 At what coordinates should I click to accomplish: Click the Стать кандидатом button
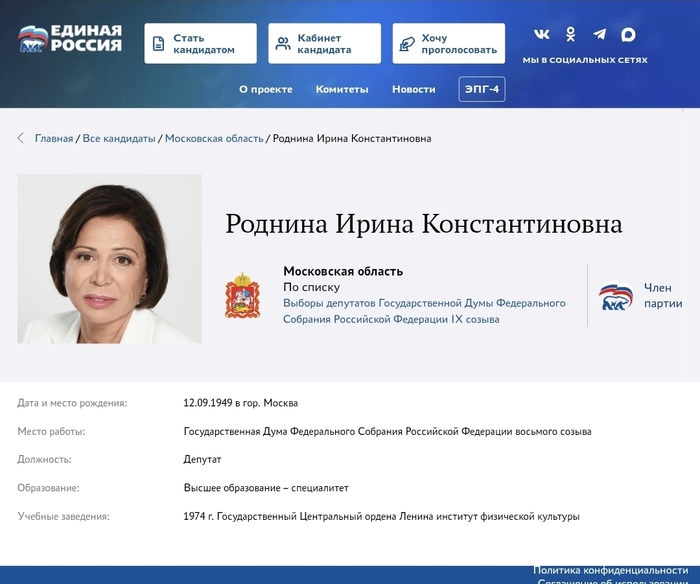(200, 43)
